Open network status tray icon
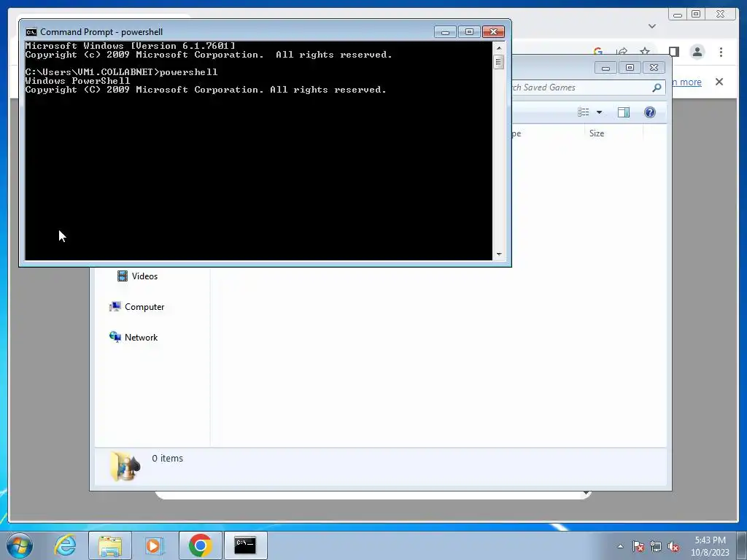The width and height of the screenshot is (747, 560). pos(656,546)
